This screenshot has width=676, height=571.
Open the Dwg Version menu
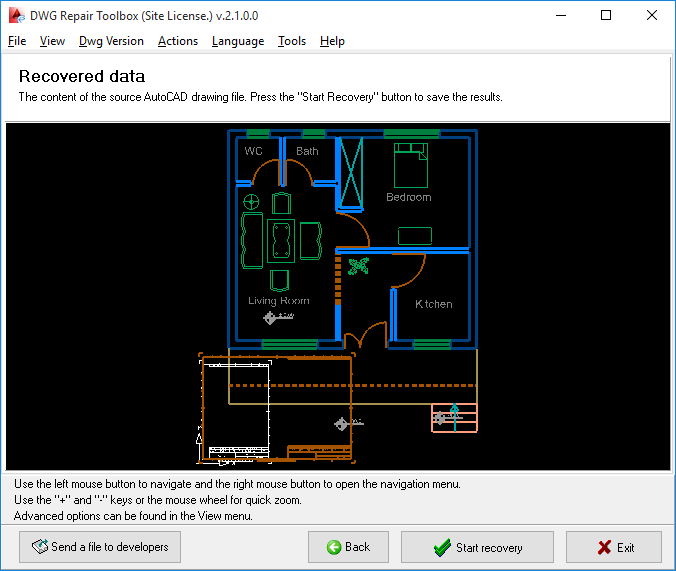point(111,41)
